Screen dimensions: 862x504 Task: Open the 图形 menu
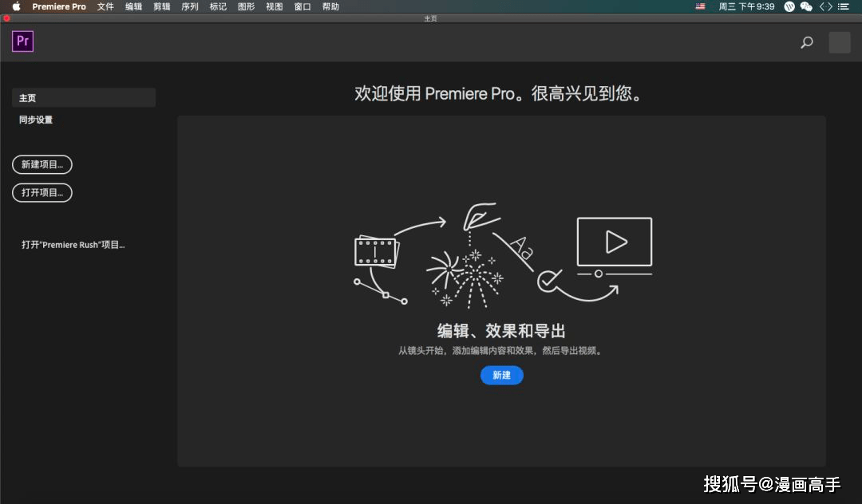[246, 6]
